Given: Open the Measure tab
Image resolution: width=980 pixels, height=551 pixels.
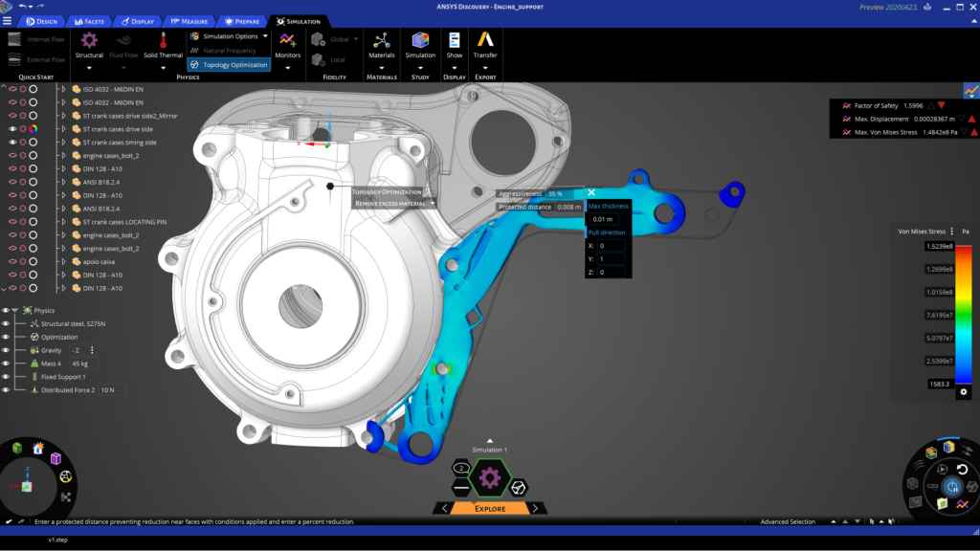Looking at the screenshot, I should point(189,20).
